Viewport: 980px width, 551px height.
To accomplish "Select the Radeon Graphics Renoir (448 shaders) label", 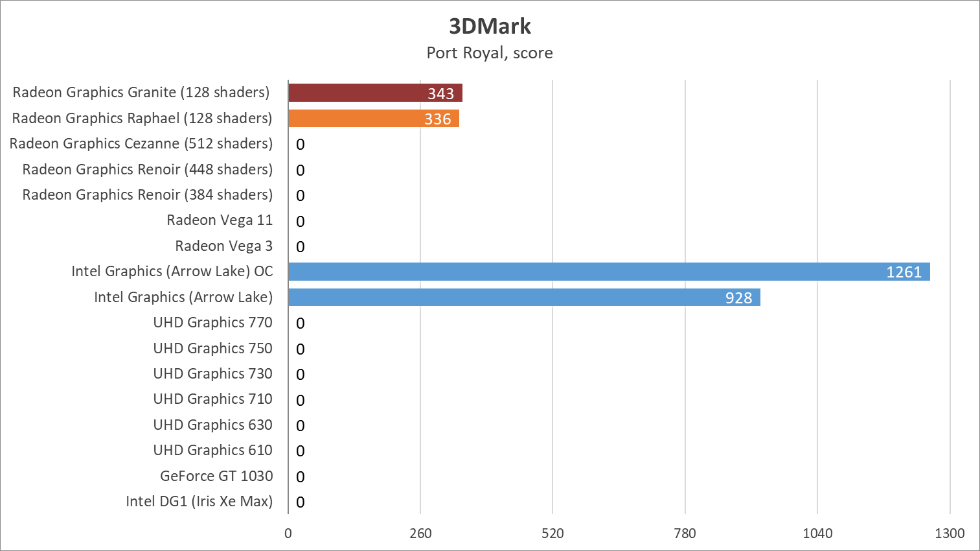I will (148, 170).
